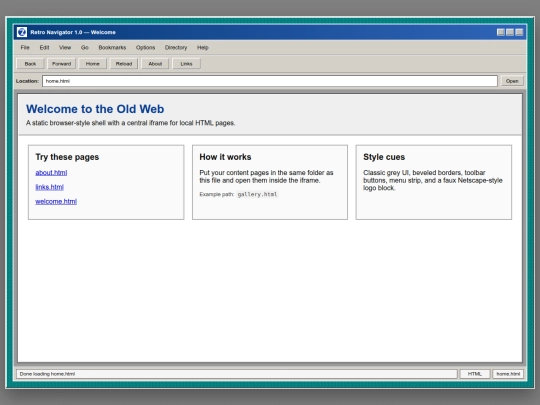Go to Home via toolbar button

click(x=93, y=64)
